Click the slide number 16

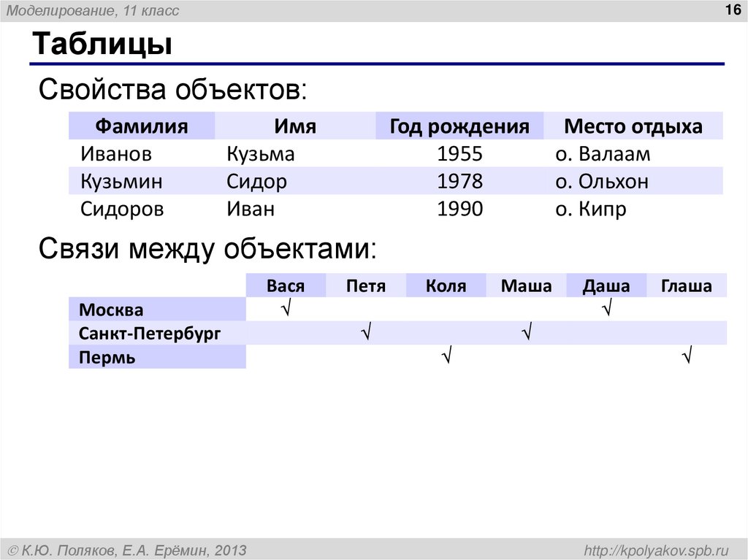tap(732, 9)
